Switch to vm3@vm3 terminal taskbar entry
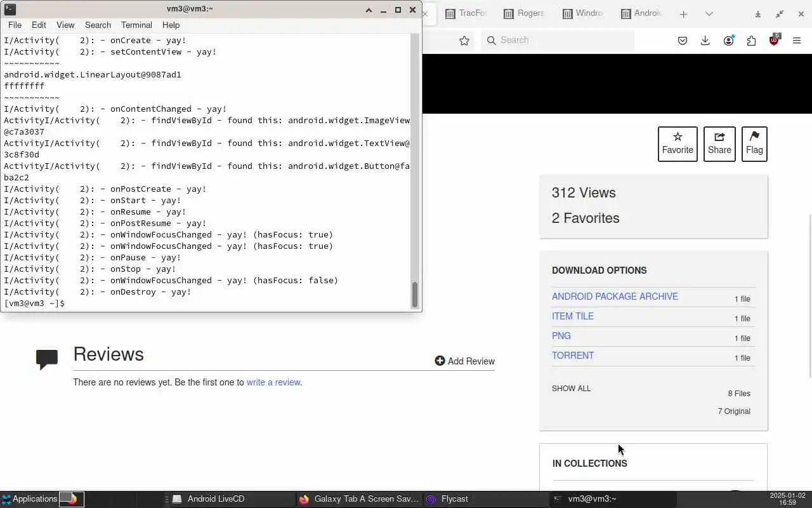 tap(613, 499)
